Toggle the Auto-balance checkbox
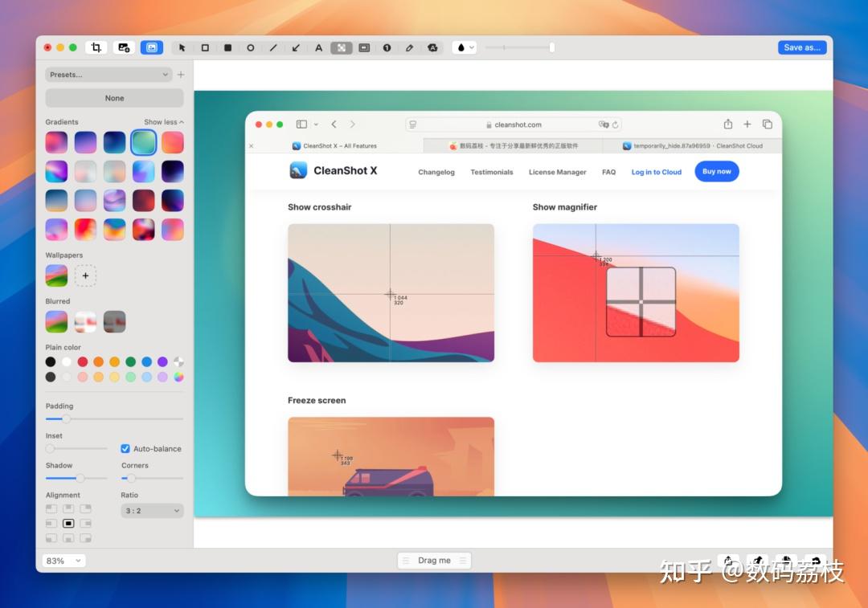 point(125,449)
